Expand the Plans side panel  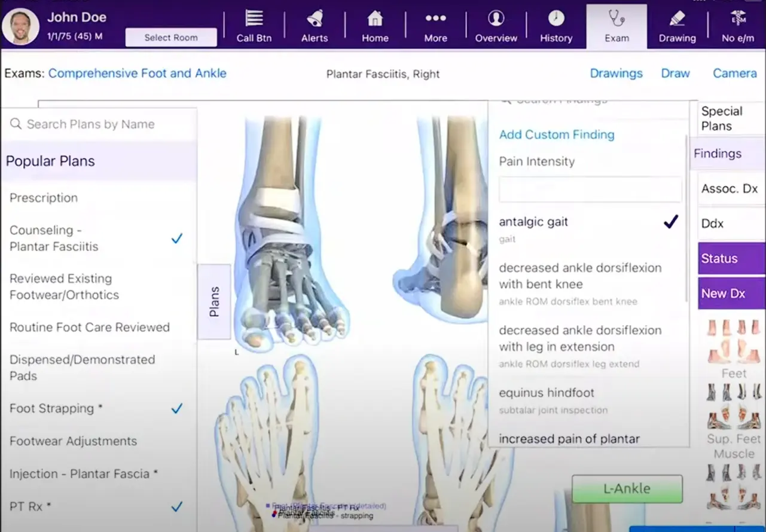click(214, 301)
